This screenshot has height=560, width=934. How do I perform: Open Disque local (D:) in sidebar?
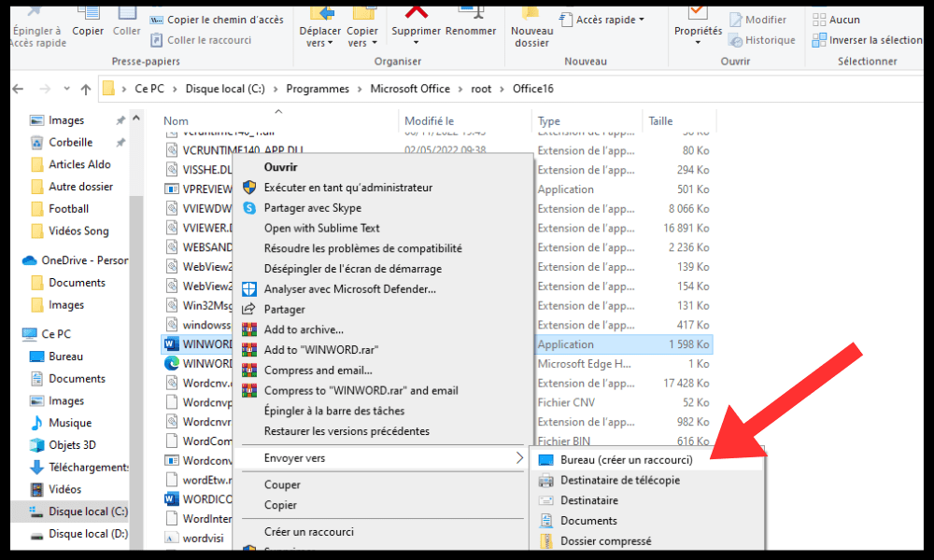[x=88, y=534]
